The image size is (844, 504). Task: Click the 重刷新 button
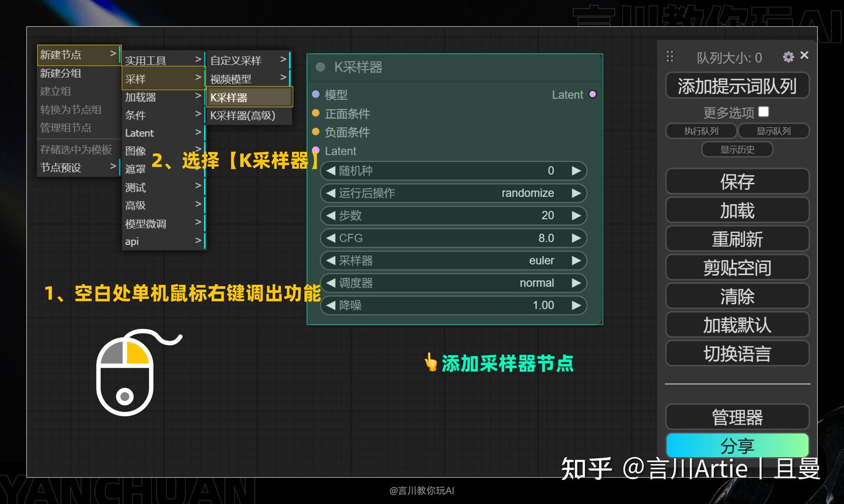click(x=737, y=239)
